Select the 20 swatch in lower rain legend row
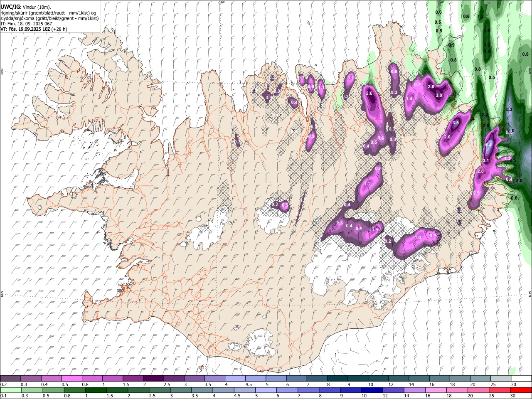This screenshot has width=532, height=399. point(478,390)
